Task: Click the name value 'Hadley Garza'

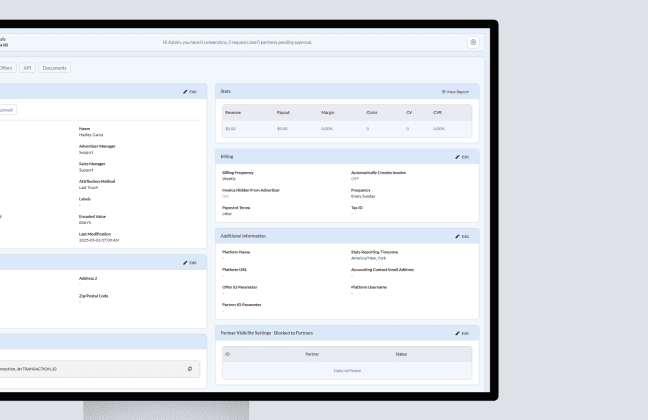Action: (91, 135)
